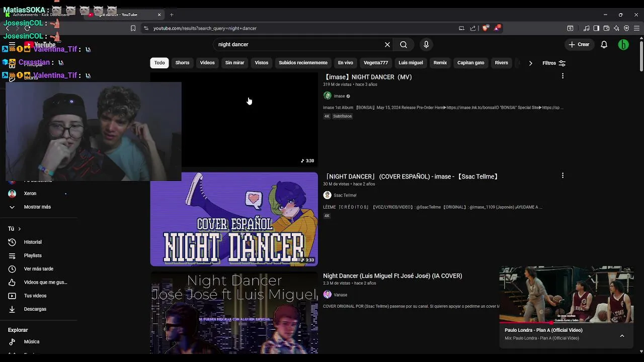Click the Crear create button
This screenshot has width=644, height=362.
579,45
